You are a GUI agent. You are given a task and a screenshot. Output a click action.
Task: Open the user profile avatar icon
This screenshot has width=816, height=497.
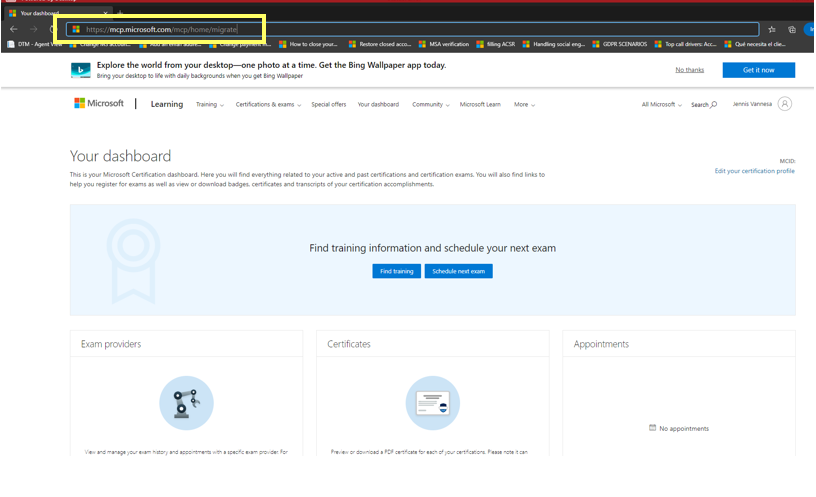pos(784,104)
